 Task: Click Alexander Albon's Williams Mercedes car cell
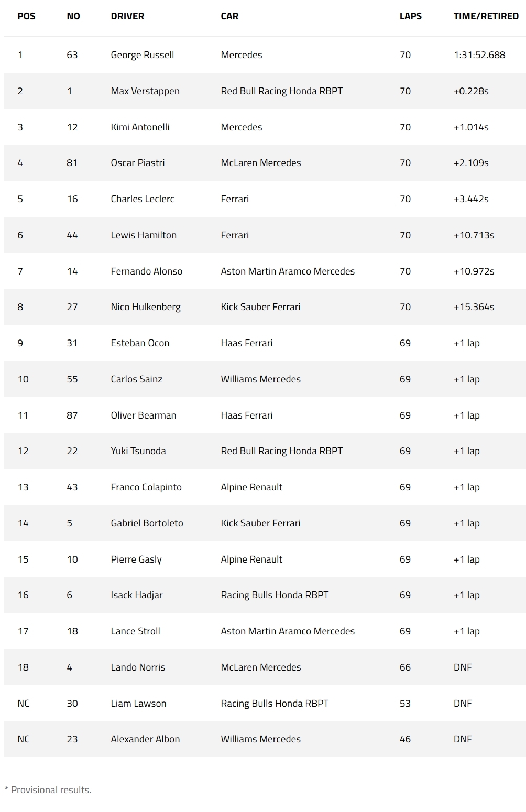pos(261,739)
